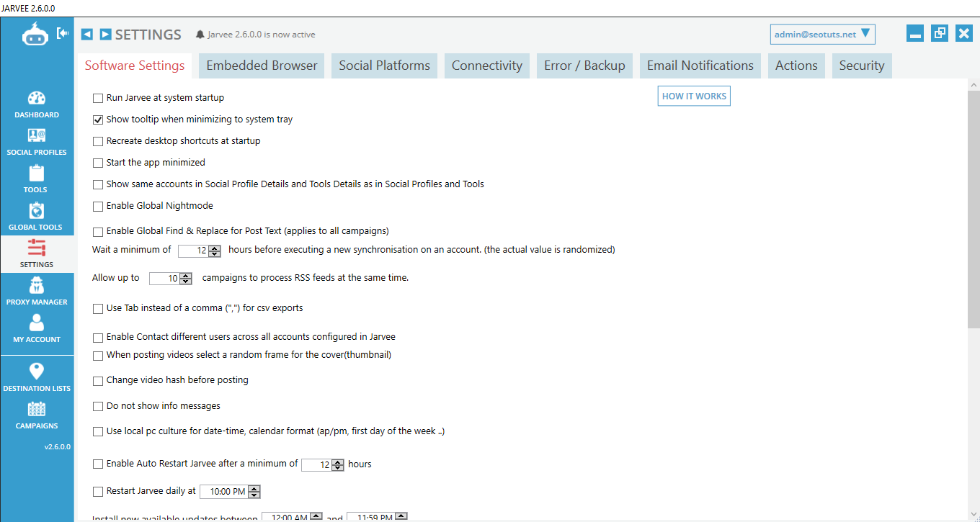Viewport: 980px width, 522px height.
Task: Open the Email Notifications tab
Action: point(700,66)
